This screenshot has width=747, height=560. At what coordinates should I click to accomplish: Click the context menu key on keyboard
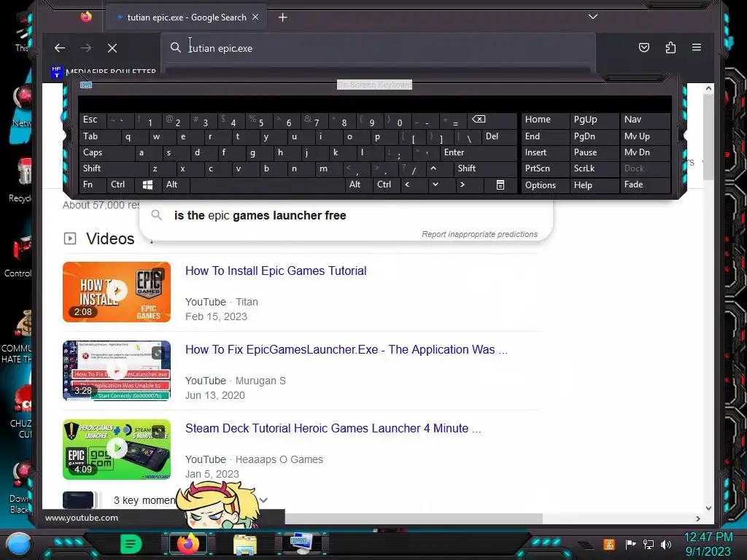click(x=500, y=184)
